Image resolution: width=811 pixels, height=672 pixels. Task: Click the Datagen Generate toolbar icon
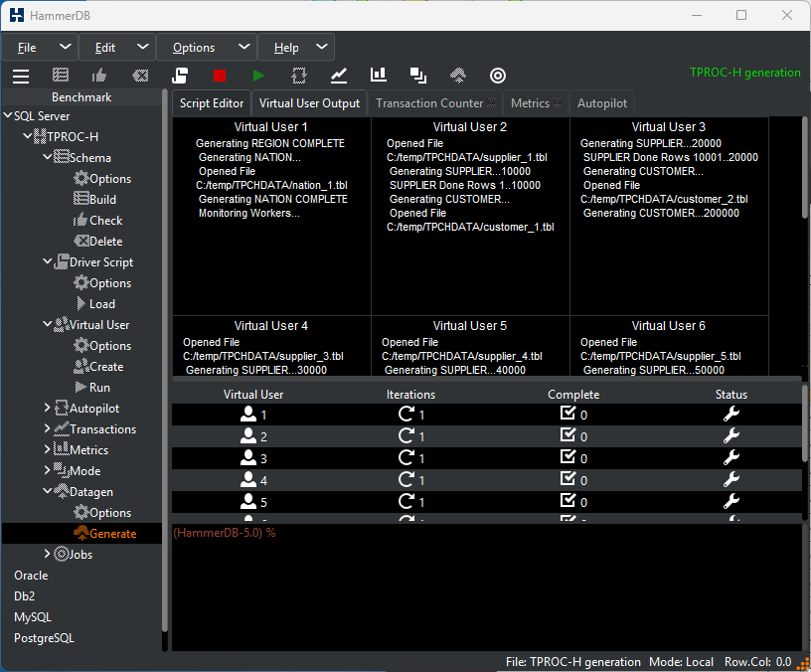click(x=458, y=76)
